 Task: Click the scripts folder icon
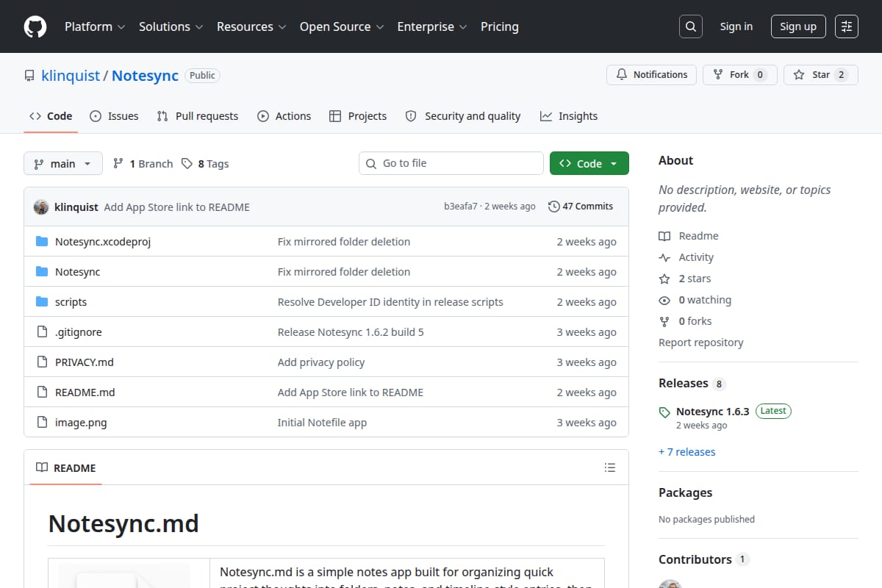(42, 302)
